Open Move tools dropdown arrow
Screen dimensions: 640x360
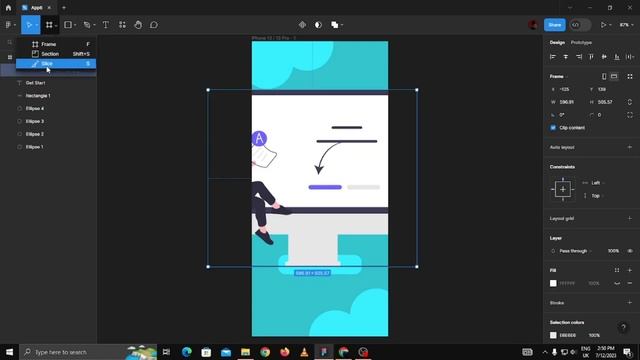pos(37,25)
